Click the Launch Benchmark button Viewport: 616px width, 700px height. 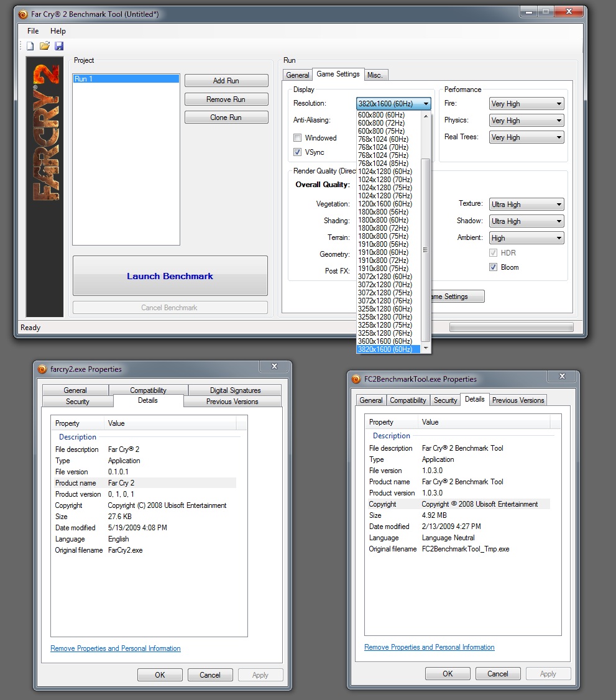click(170, 276)
